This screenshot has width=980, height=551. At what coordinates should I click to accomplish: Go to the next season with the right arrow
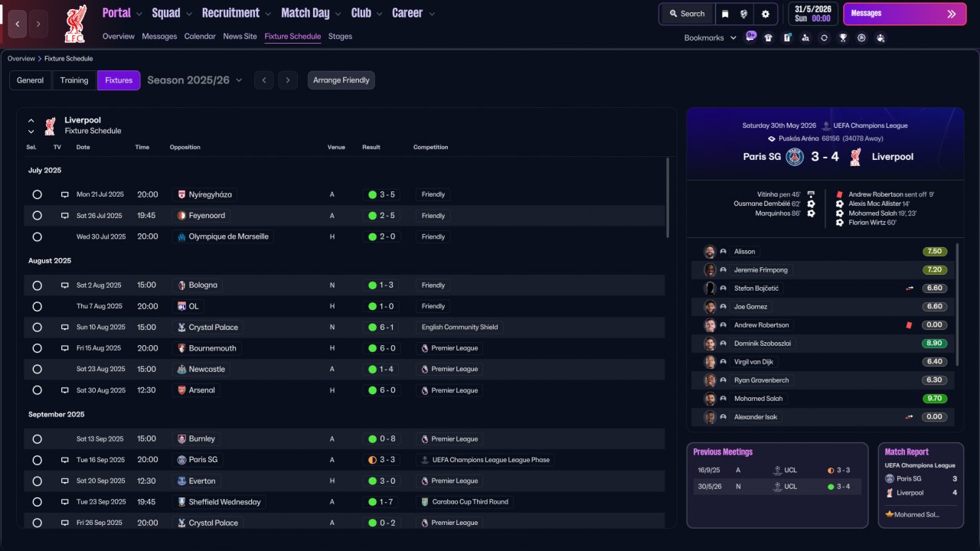click(x=288, y=80)
